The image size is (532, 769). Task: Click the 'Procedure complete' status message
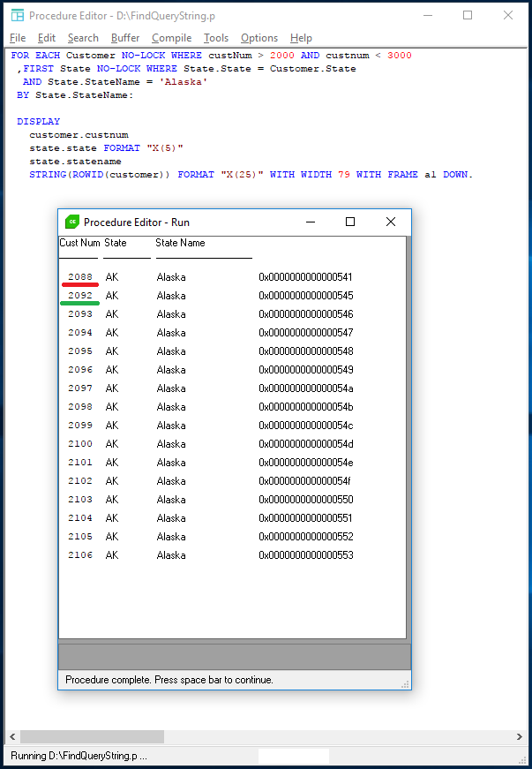coord(169,680)
